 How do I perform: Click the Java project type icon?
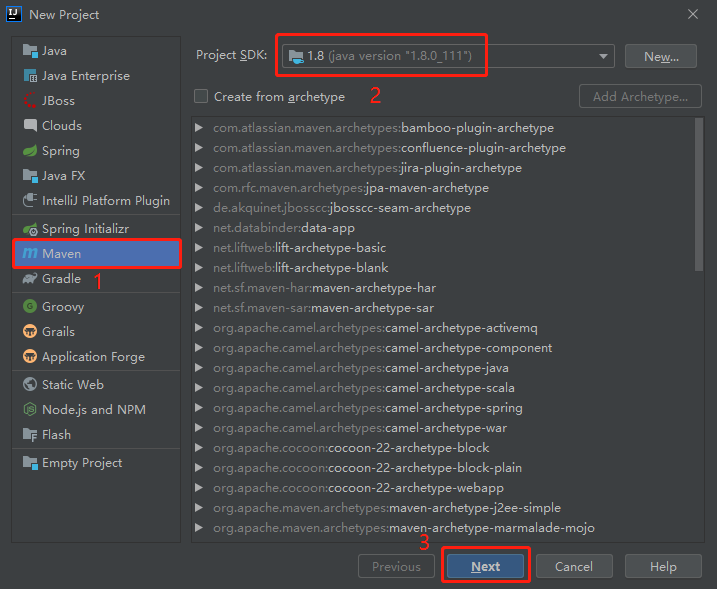[30, 50]
